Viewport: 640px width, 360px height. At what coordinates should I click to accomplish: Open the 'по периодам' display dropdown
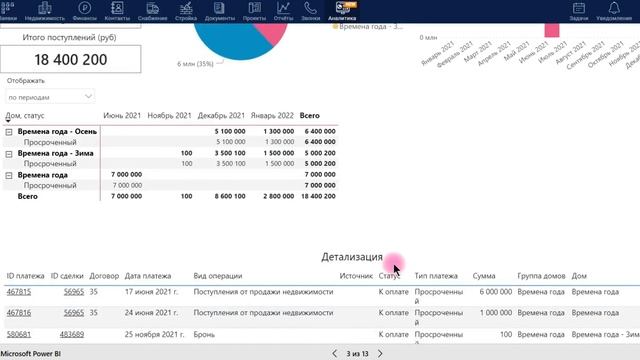(50, 97)
